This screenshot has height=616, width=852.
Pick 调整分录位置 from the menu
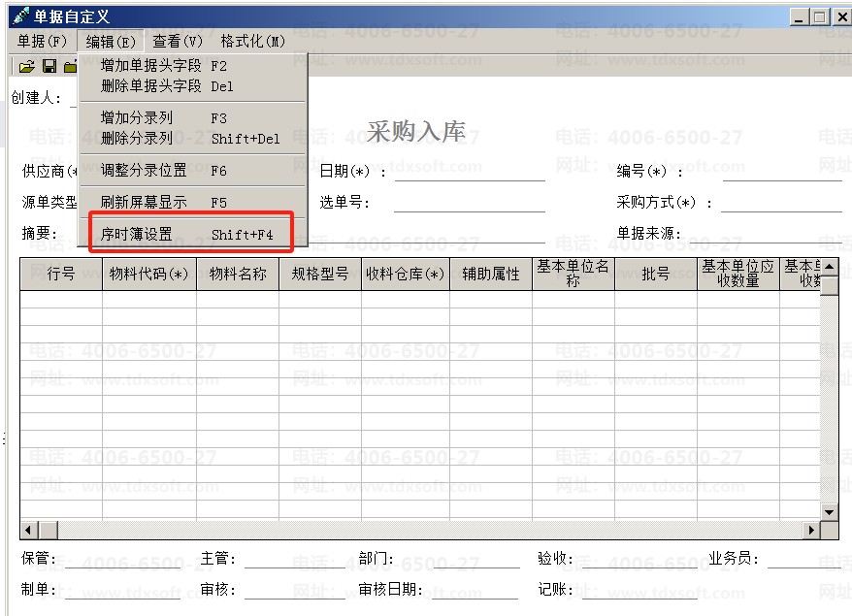tap(193, 171)
